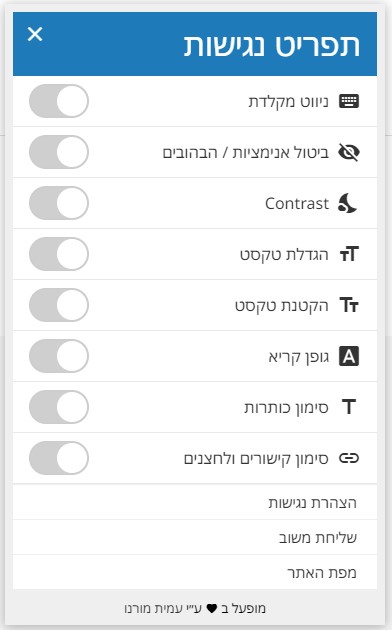Click the keyboard navigation icon

349,101
